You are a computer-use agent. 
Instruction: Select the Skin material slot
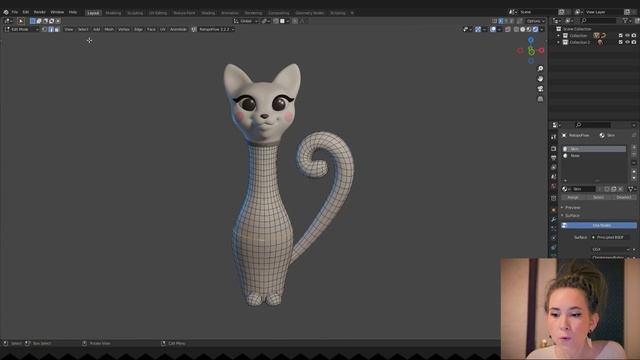594,149
